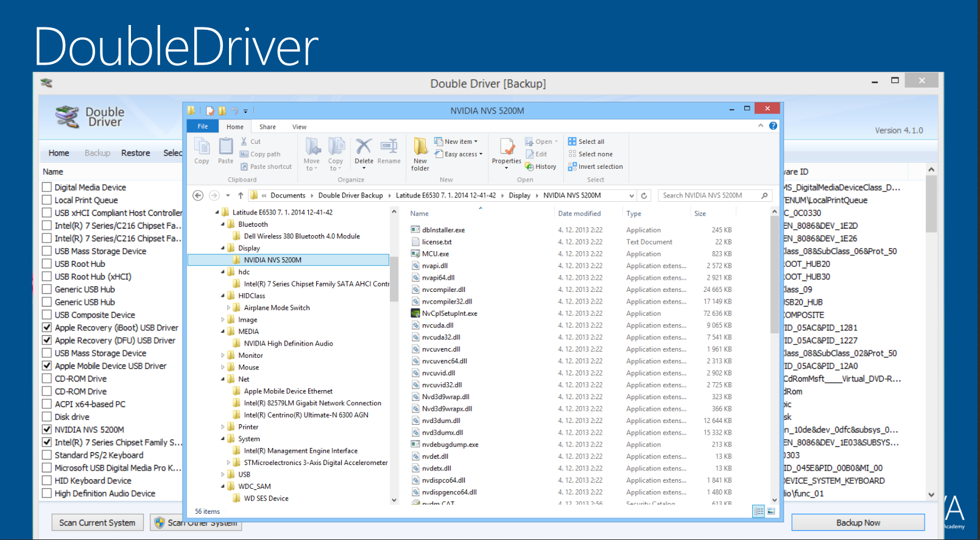Open Explorer help question mark icon
Screen dimensions: 980x540
[x=773, y=126]
